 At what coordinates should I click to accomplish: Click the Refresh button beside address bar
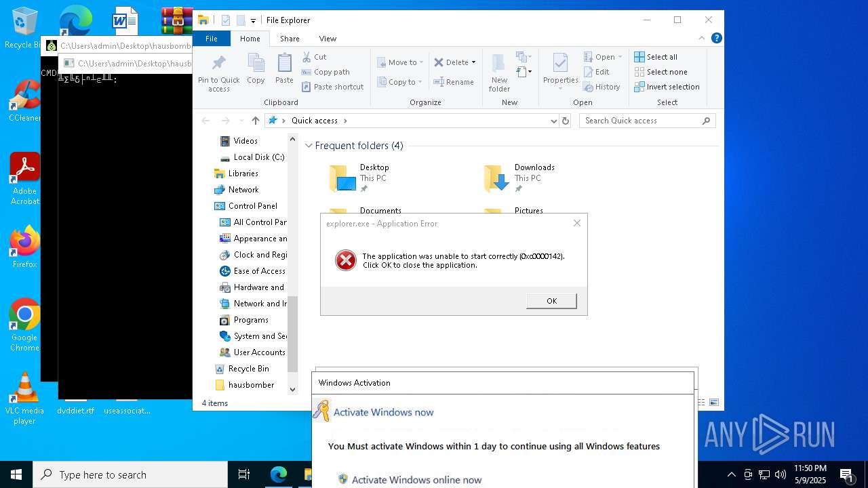tap(566, 121)
